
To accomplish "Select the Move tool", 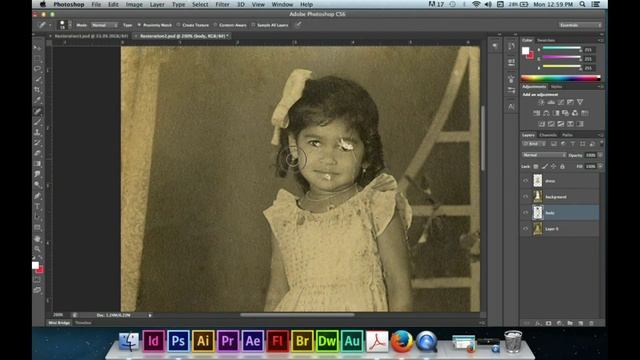I will [38, 48].
